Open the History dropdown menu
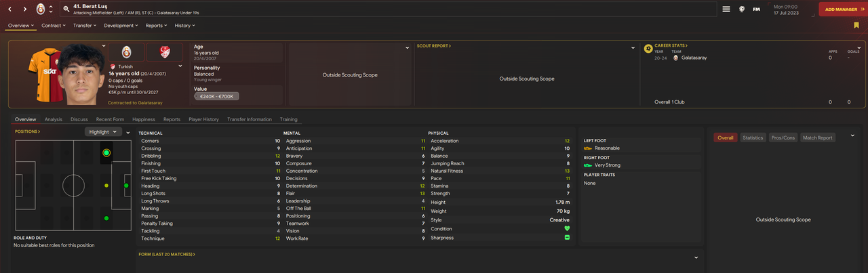This screenshot has height=273, width=868. pyautogui.click(x=185, y=25)
